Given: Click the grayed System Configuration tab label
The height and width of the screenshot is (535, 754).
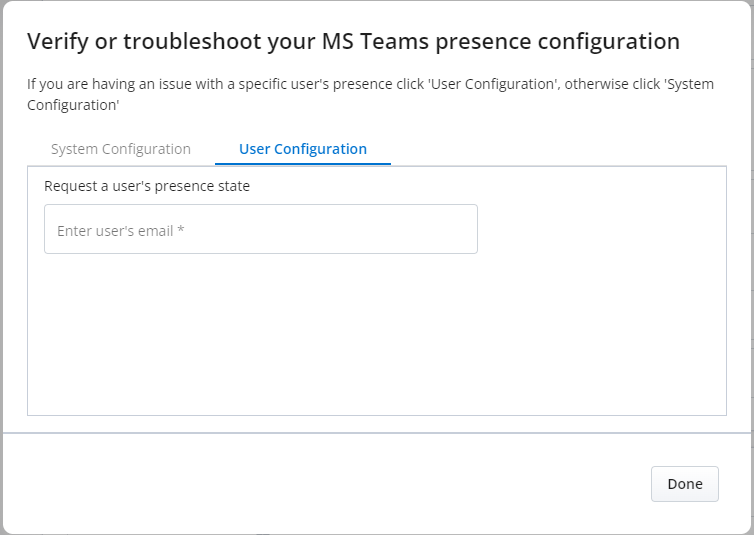Looking at the screenshot, I should (x=120, y=149).
